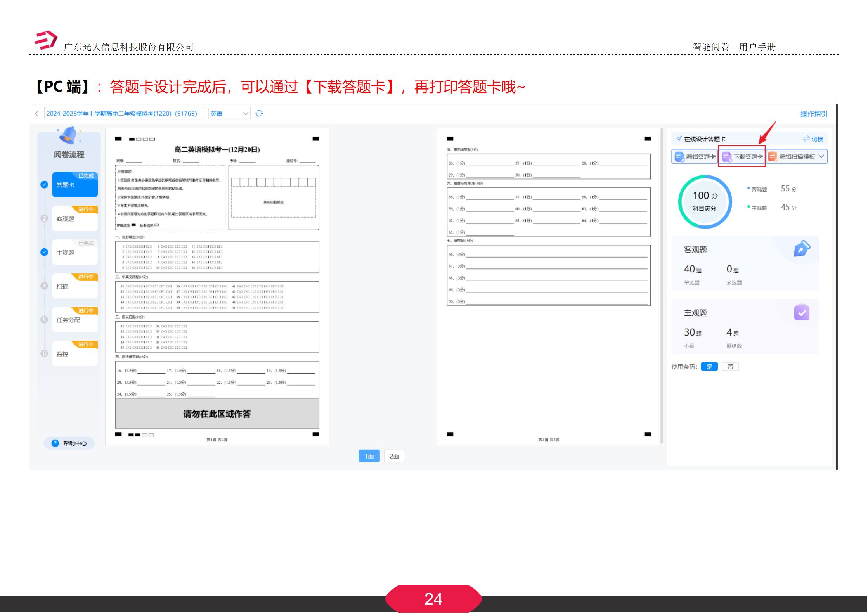Select 否 for 使用条码

[730, 367]
